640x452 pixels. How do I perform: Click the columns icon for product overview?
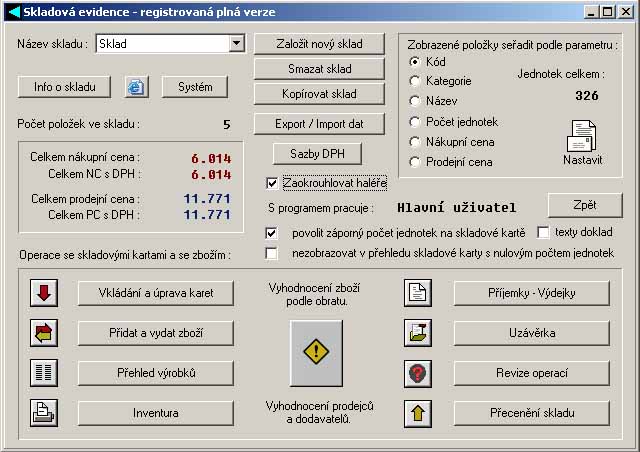(44, 373)
